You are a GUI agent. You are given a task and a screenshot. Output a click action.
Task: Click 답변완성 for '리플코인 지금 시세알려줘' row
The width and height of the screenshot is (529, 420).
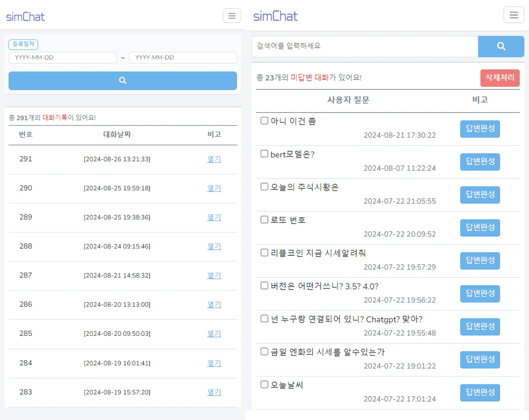480,261
